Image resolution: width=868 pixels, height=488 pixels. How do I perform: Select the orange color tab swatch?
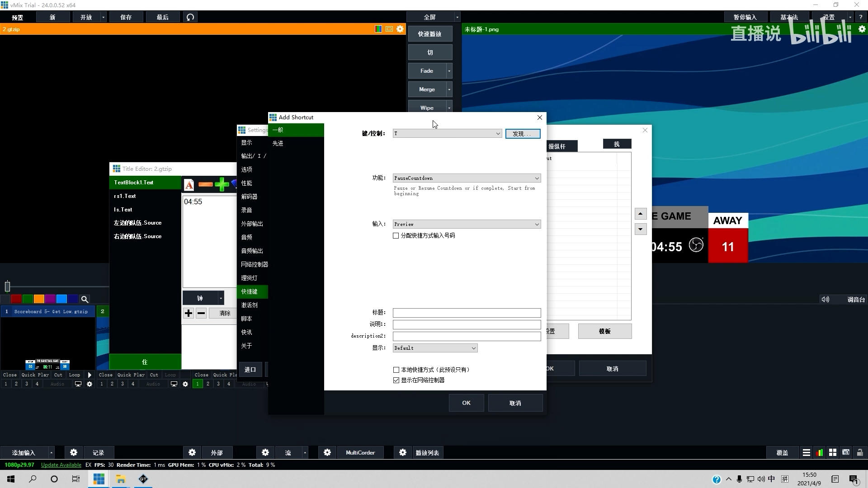39,299
